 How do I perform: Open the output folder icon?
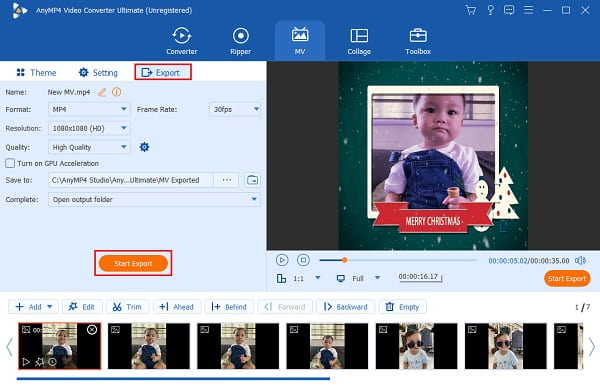tap(252, 180)
